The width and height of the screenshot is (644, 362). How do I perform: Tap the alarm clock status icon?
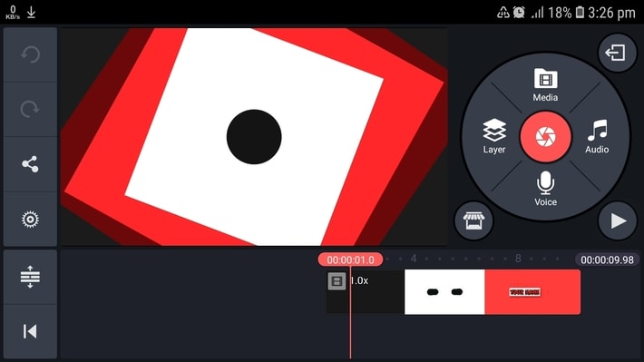click(x=519, y=13)
